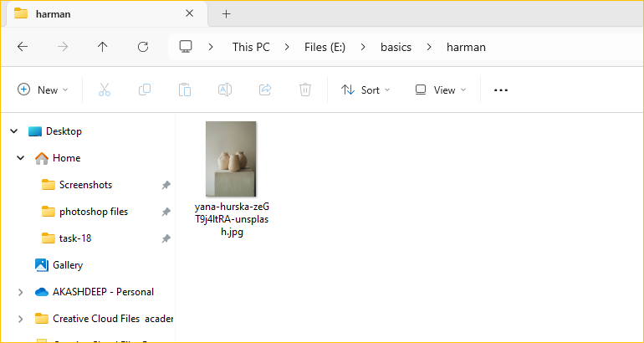Go up one folder level
Screen dimensions: 644x343
tap(103, 47)
